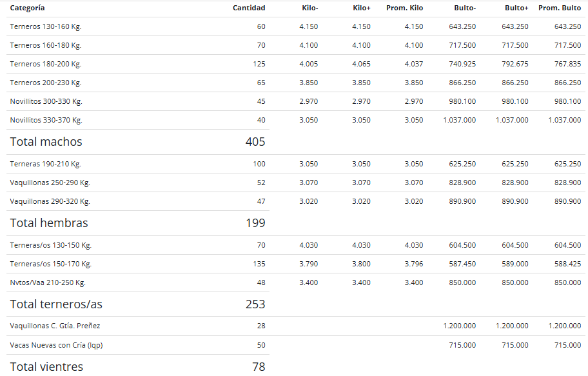Click the Total vientres heading
The image size is (588, 376).
(46, 366)
